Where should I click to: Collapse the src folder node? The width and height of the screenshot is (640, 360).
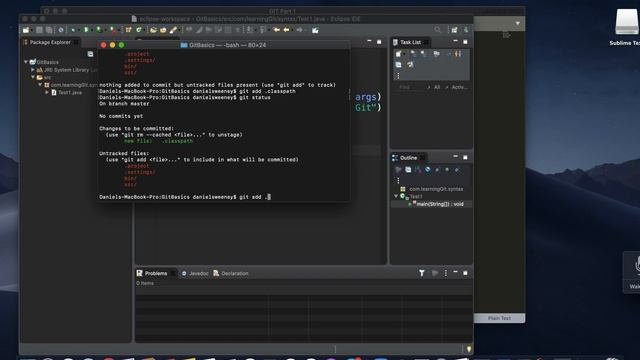coord(33,77)
